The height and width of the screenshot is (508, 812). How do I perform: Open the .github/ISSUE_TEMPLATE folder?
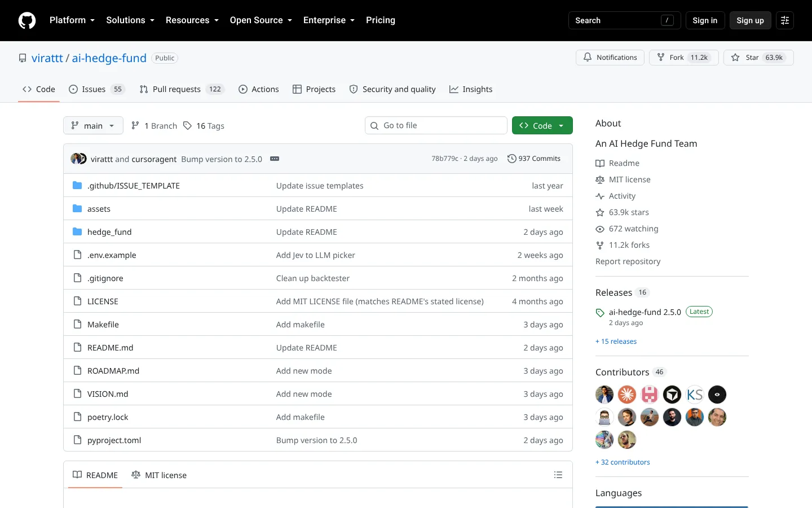pyautogui.click(x=134, y=186)
